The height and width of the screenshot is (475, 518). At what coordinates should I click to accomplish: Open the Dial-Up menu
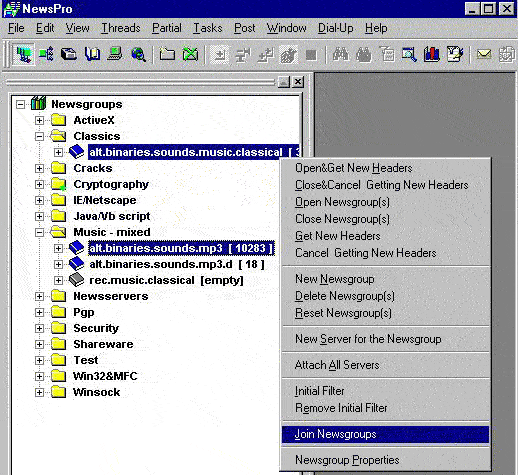[336, 28]
